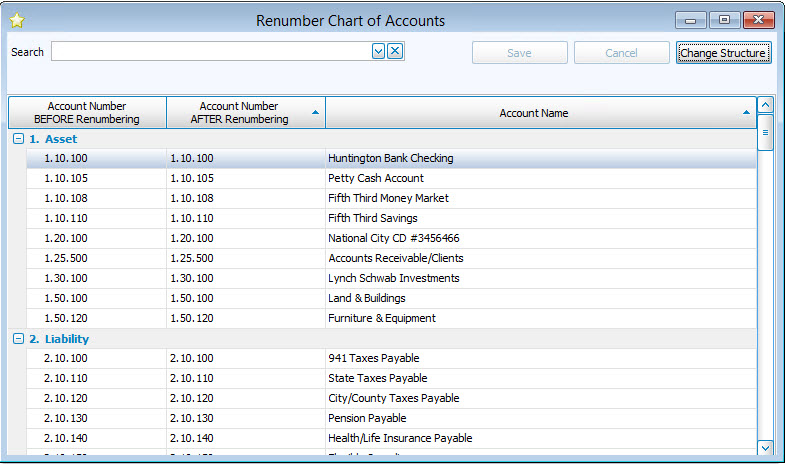Select the Petty Cash Account row
The height and width of the screenshot is (464, 785).
pos(376,178)
